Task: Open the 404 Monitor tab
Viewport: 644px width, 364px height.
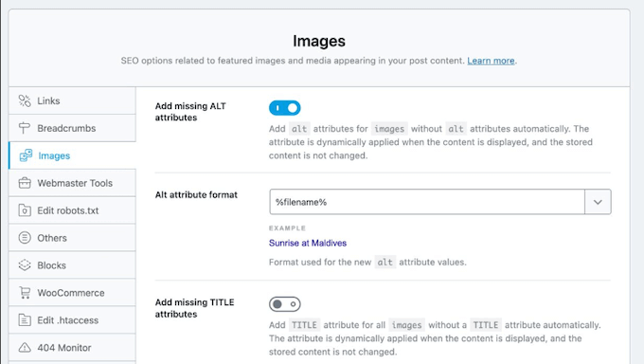Action: pyautogui.click(x=72, y=348)
